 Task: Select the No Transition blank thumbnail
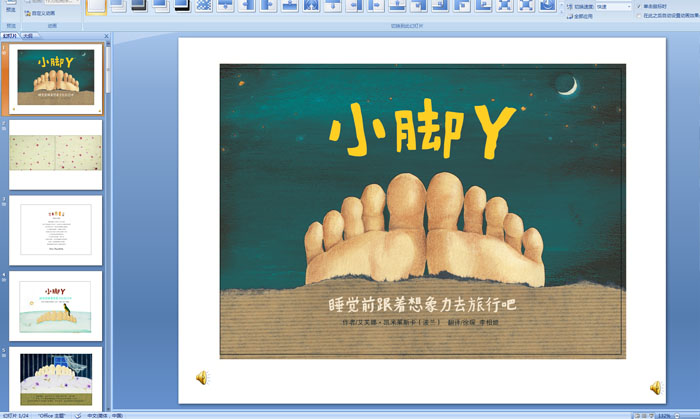[x=96, y=5]
